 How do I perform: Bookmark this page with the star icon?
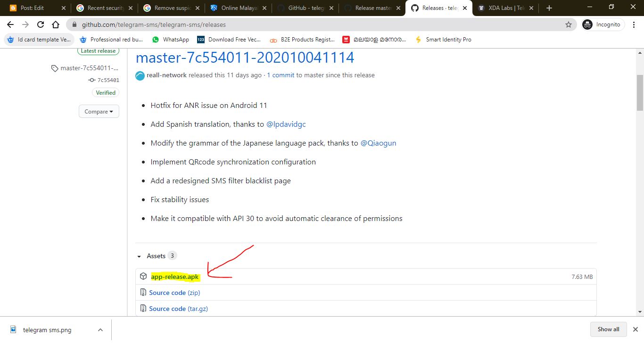pos(569,24)
